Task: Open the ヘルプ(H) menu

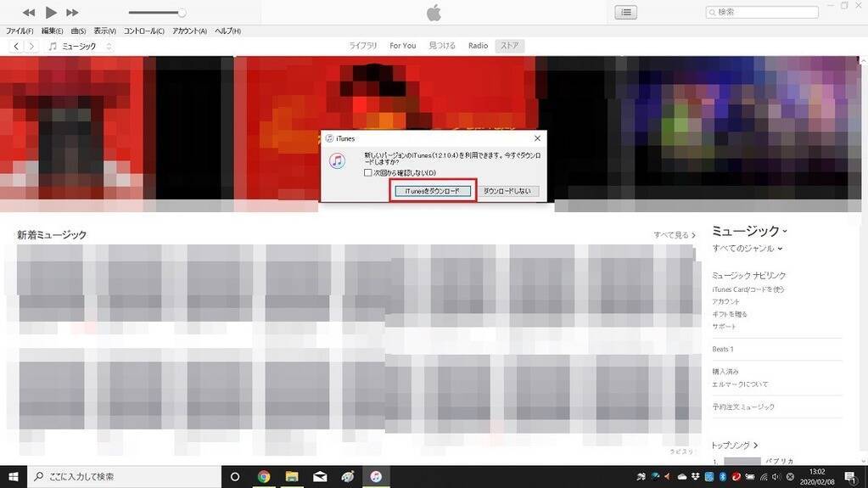Action: coord(227,31)
